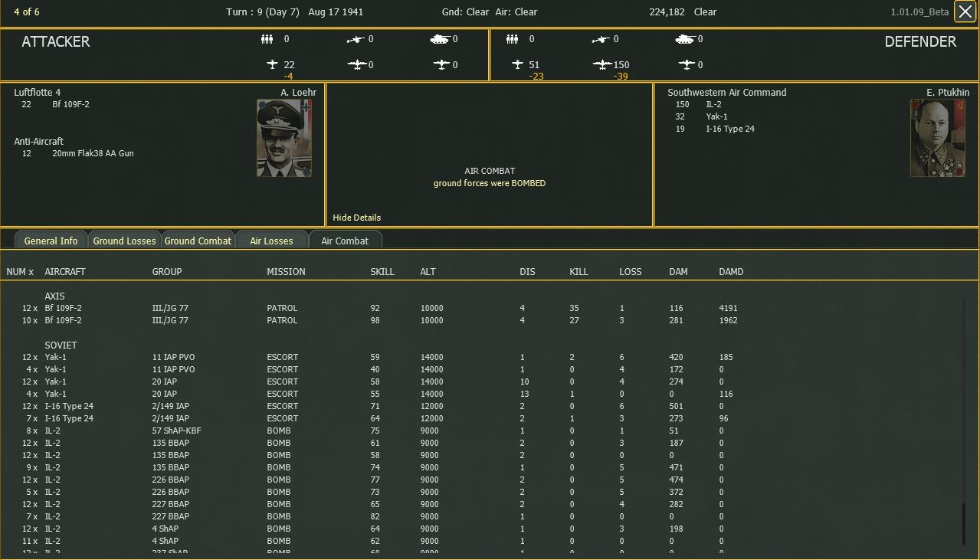Screen dimensions: 980x560
Task: Click the Luftflotte 4 unit name
Action: (x=38, y=92)
